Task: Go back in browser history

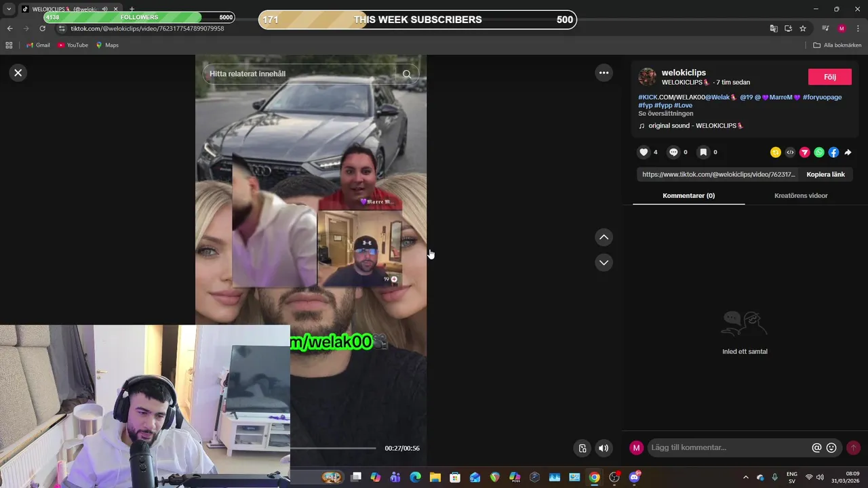Action: click(9, 28)
